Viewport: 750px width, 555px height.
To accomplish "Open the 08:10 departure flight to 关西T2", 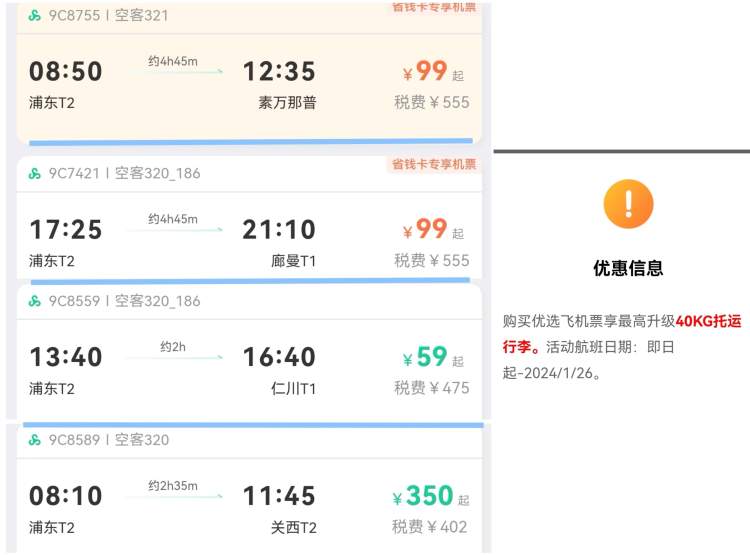I will tap(66, 496).
